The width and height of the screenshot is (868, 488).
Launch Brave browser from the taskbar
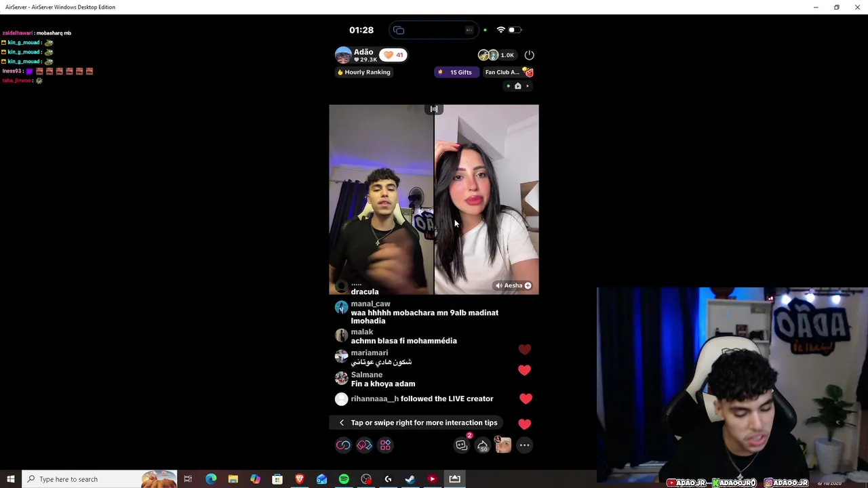pos(299,479)
